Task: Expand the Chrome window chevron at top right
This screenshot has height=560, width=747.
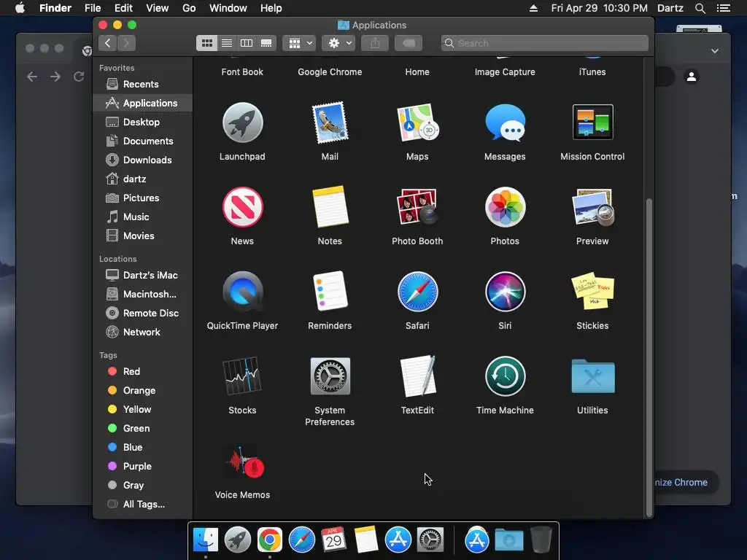Action: pos(715,51)
